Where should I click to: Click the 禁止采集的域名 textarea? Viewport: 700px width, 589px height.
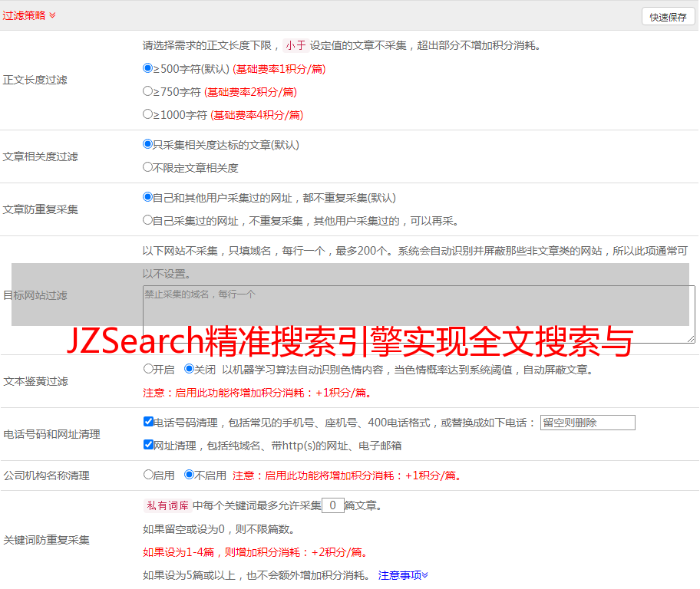coord(418,314)
